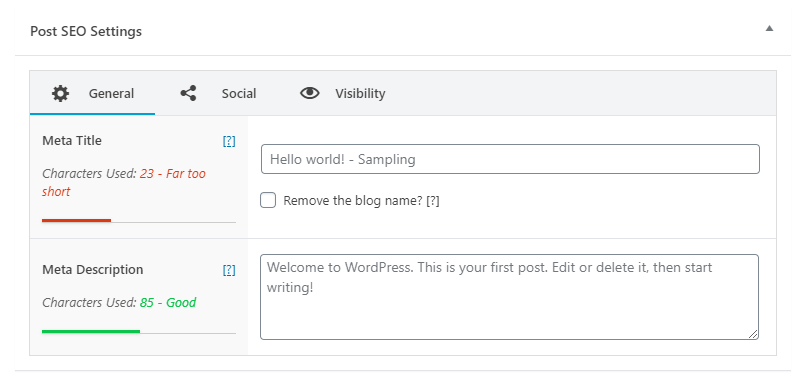Focus the Meta Description textarea

[509, 297]
